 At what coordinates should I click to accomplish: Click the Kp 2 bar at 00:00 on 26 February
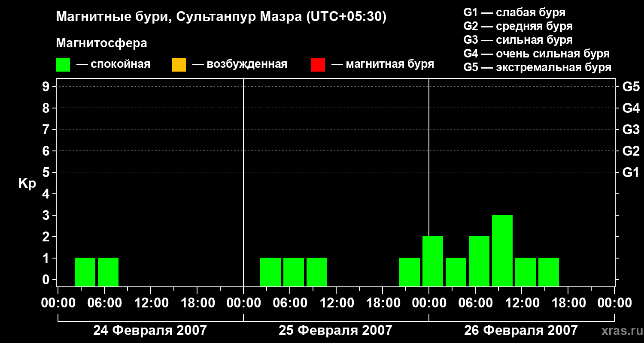coord(433,261)
